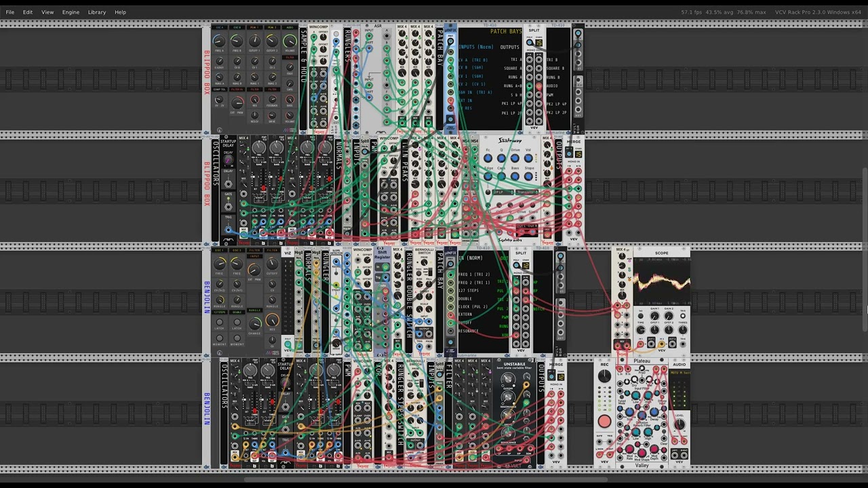Adjust the Scope GAIN 1 knob
Screen dimensions: 868x488
655,316
